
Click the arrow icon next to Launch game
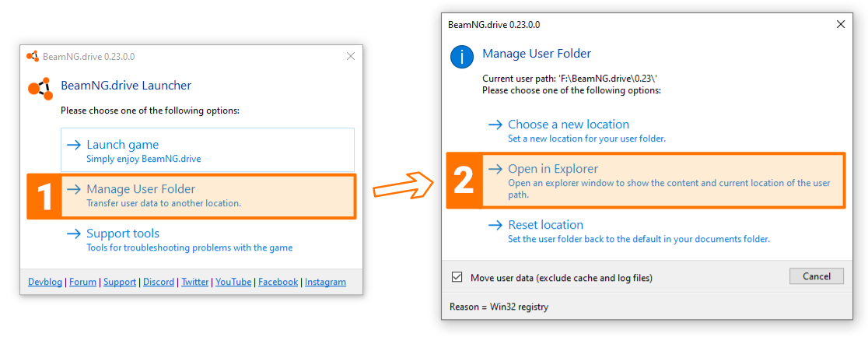74,145
